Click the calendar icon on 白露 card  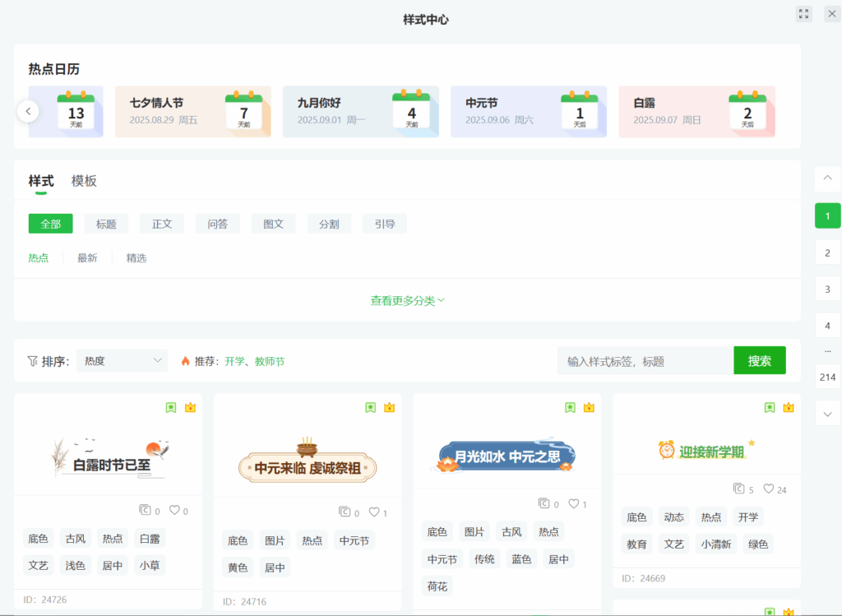coord(747,111)
